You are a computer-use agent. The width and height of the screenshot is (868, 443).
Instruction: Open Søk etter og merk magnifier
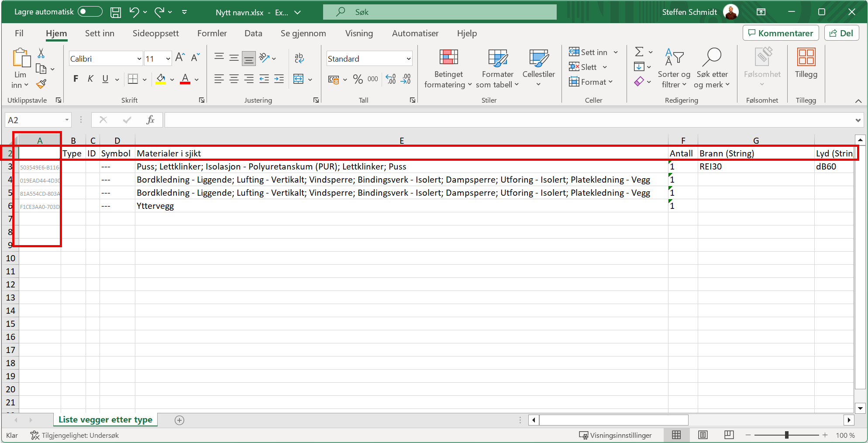(712, 57)
